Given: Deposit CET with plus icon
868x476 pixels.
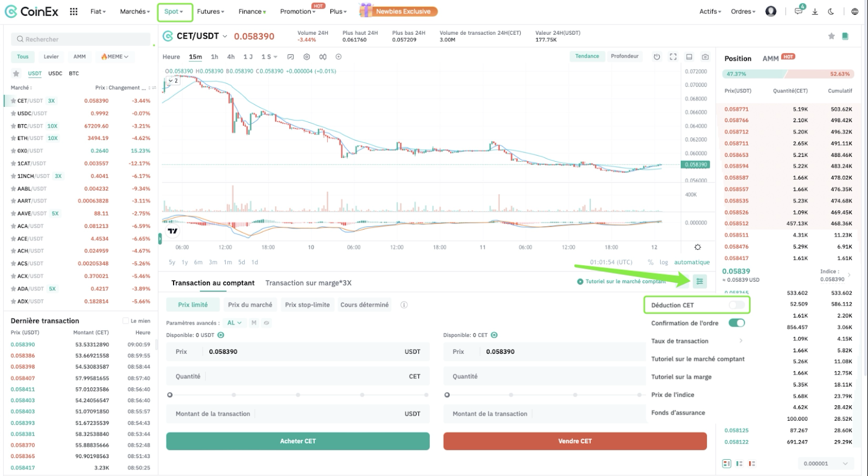Looking at the screenshot, I should pos(494,335).
